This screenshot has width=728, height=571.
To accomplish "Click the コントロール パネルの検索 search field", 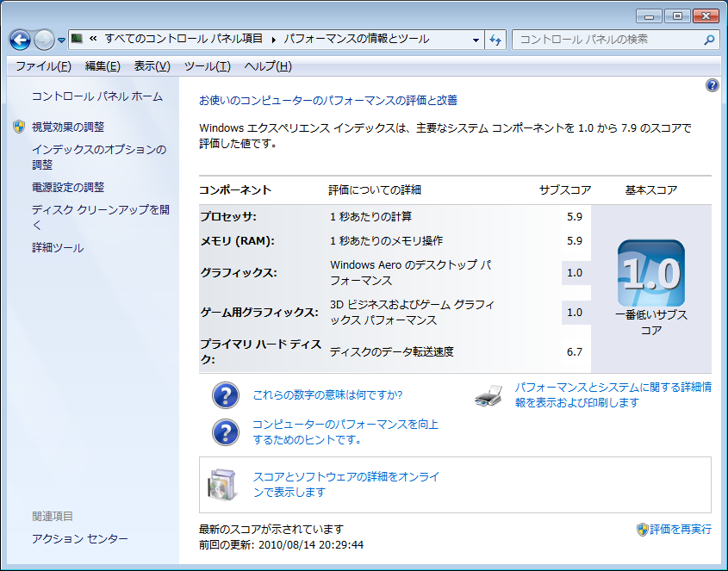I will (607, 40).
